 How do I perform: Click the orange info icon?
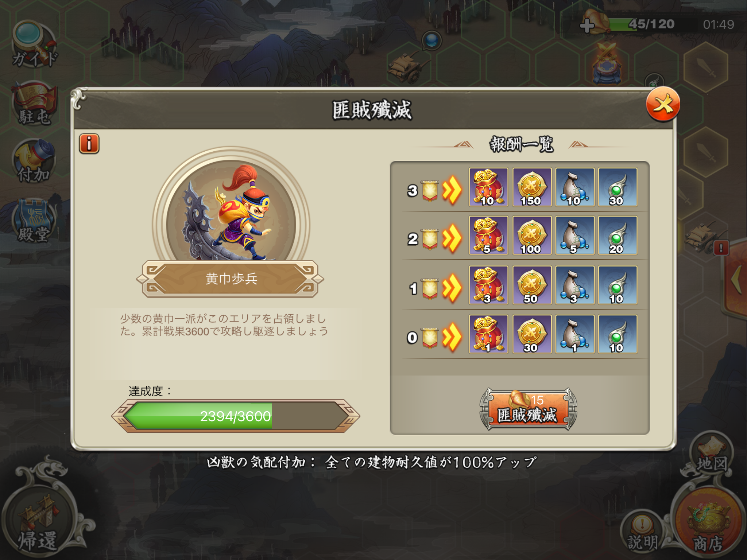(89, 143)
